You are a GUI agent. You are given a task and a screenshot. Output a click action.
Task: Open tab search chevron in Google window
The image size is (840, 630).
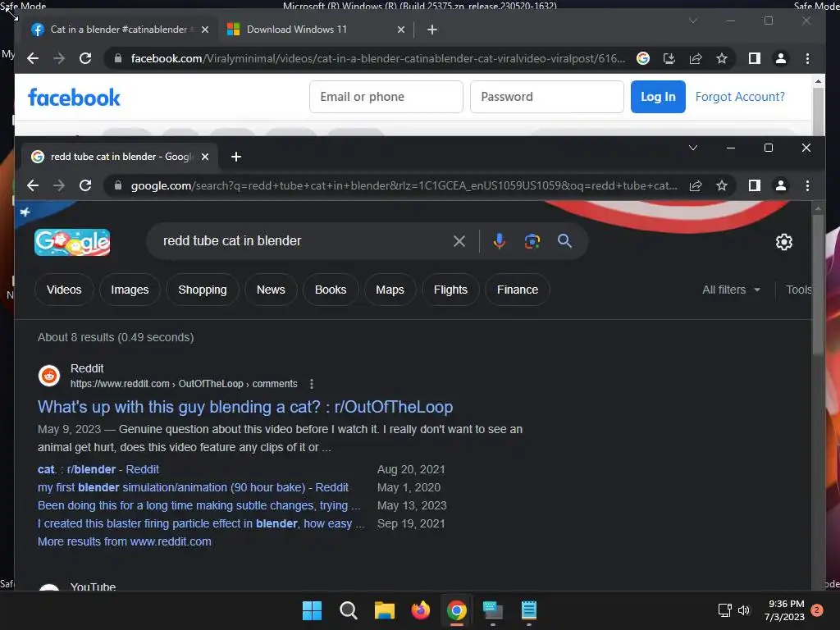[692, 148]
